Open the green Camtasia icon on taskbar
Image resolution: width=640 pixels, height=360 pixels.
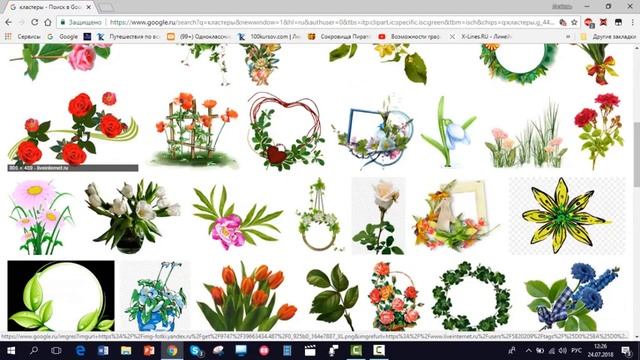click(x=356, y=351)
